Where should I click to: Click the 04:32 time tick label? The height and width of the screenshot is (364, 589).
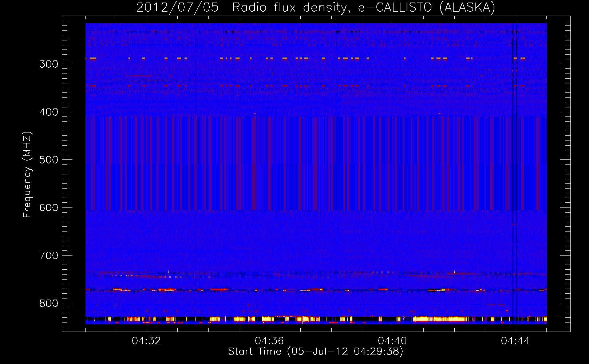point(146,341)
